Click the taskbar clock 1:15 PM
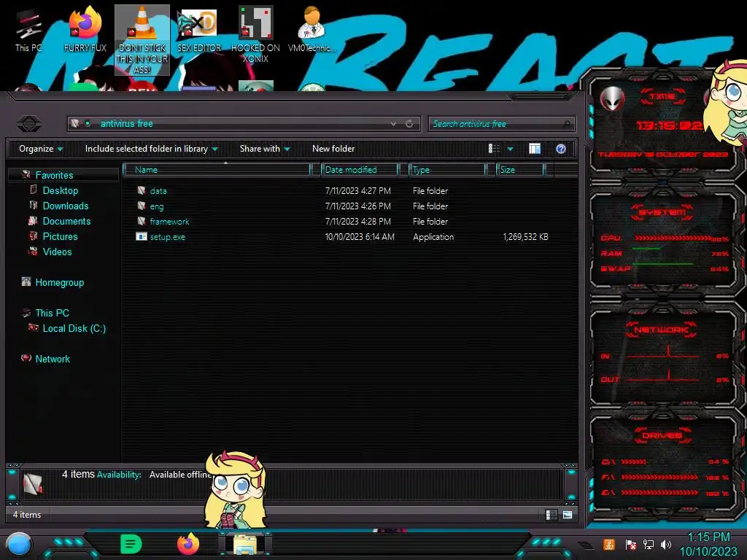Image resolution: width=747 pixels, height=560 pixels. pos(708,537)
